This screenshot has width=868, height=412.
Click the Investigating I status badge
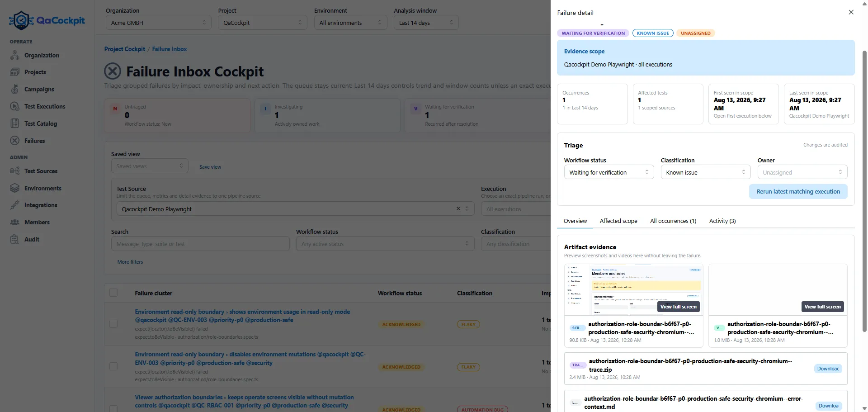point(265,109)
